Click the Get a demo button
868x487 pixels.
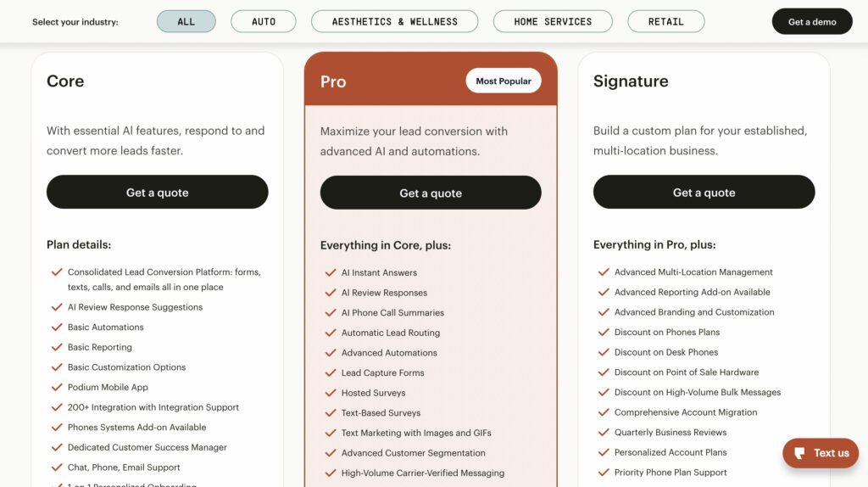pyautogui.click(x=812, y=21)
